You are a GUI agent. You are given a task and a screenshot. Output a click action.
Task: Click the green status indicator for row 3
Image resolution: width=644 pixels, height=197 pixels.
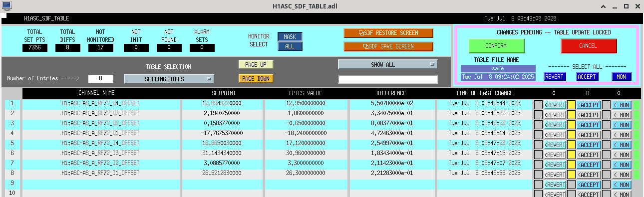637,125
